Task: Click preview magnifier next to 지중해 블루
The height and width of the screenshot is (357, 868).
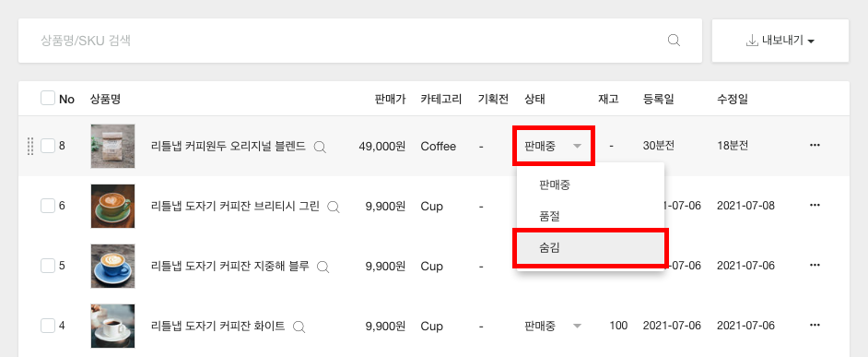Action: (323, 267)
